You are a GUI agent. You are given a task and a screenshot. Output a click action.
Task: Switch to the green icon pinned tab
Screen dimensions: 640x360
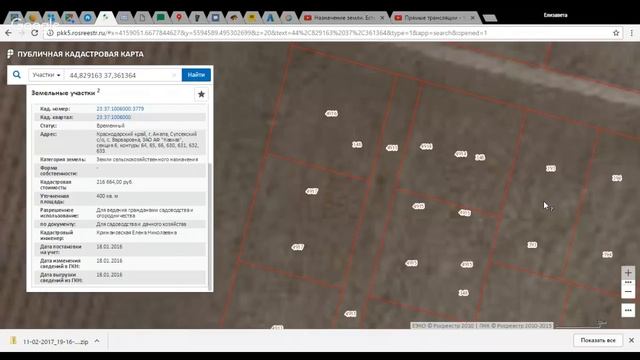161,18
